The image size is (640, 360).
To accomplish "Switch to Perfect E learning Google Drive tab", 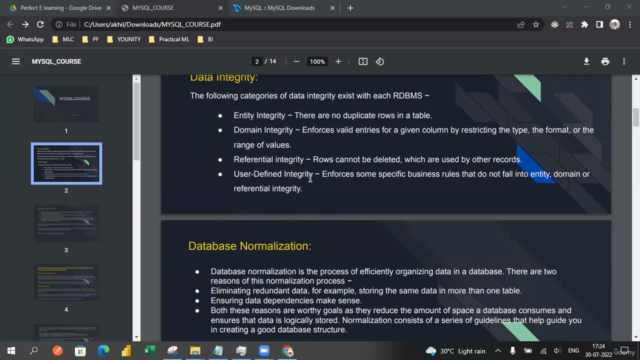I will (60, 8).
